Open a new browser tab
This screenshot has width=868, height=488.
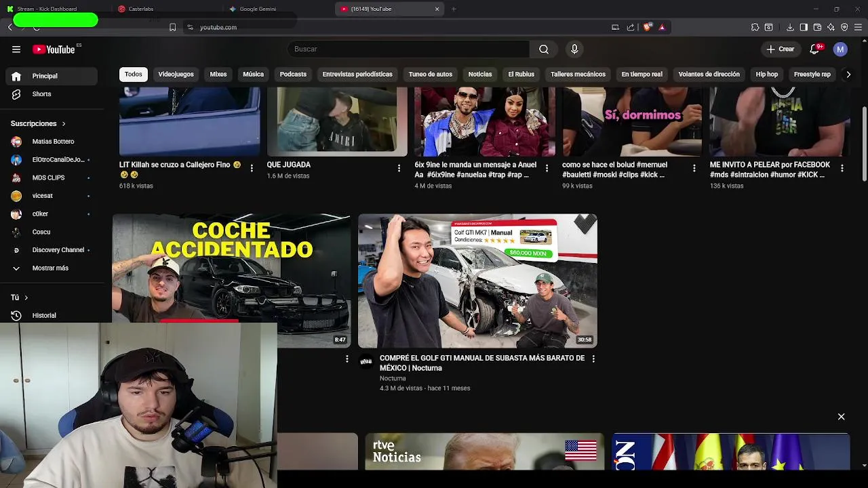pyautogui.click(x=454, y=9)
